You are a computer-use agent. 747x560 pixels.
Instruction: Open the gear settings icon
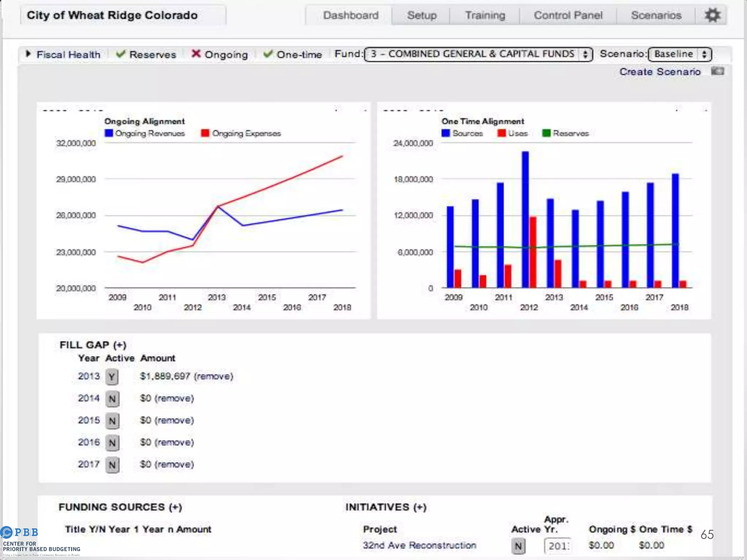point(712,15)
